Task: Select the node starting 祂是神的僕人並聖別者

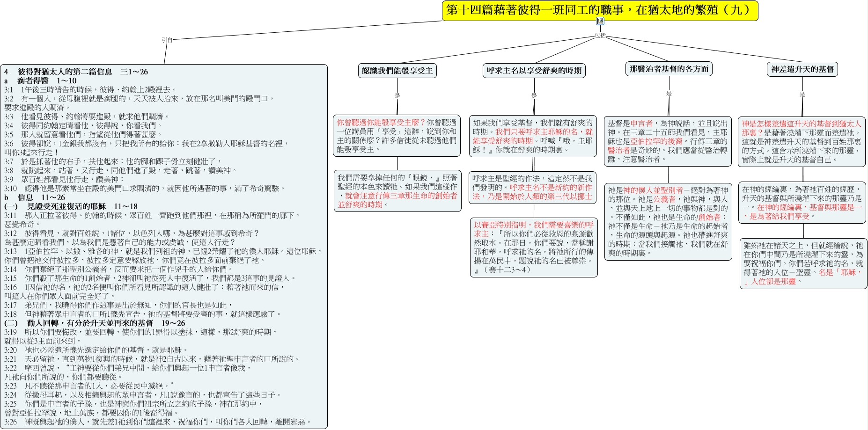Action: (668, 222)
